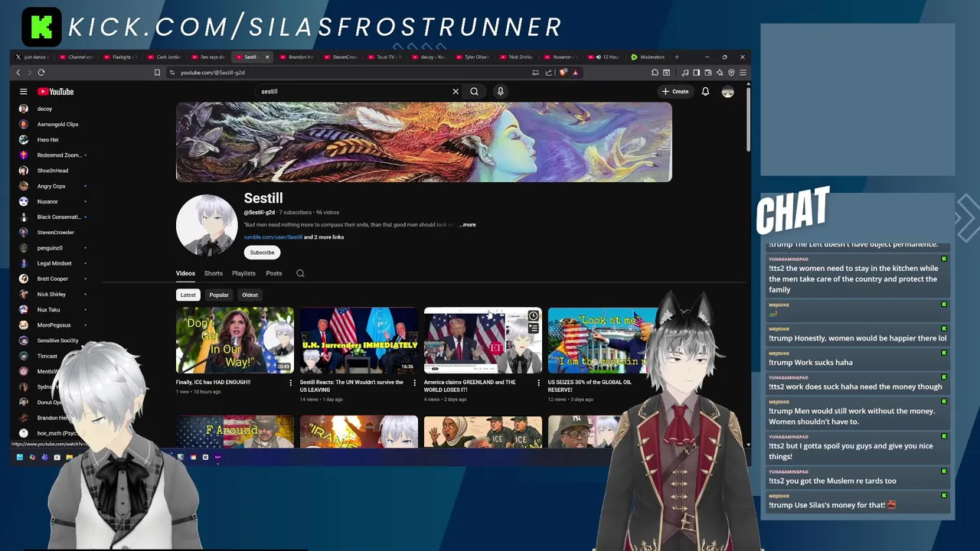Open three-dot menu for 'America claims GREENLAND' video
Image resolution: width=980 pixels, height=551 pixels.
(x=538, y=383)
